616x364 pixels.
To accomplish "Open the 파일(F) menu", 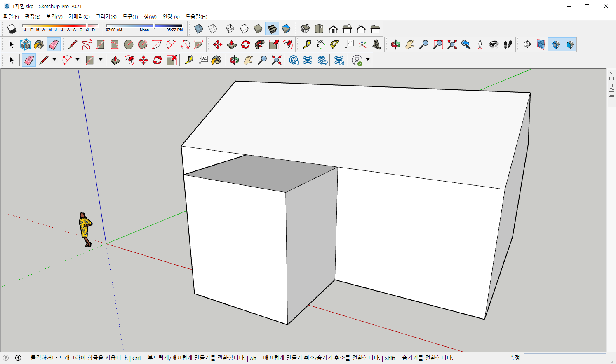I will 11,16.
